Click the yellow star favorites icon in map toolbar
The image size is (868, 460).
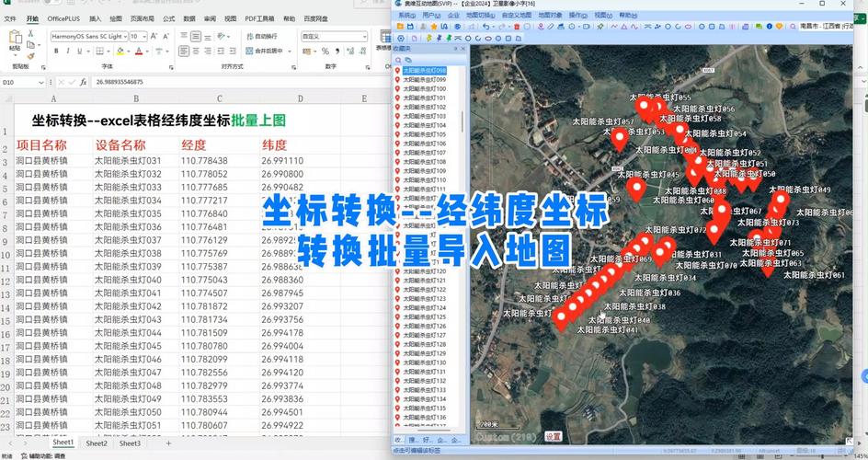(434, 27)
